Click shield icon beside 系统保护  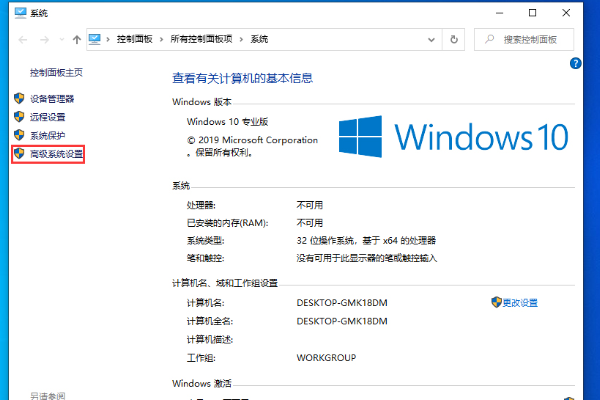19,135
